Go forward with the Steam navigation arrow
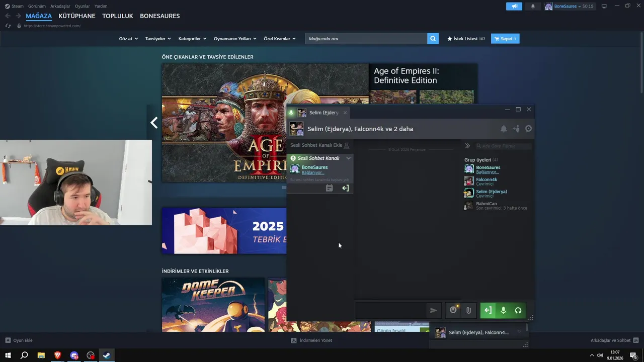 pyautogui.click(x=18, y=16)
